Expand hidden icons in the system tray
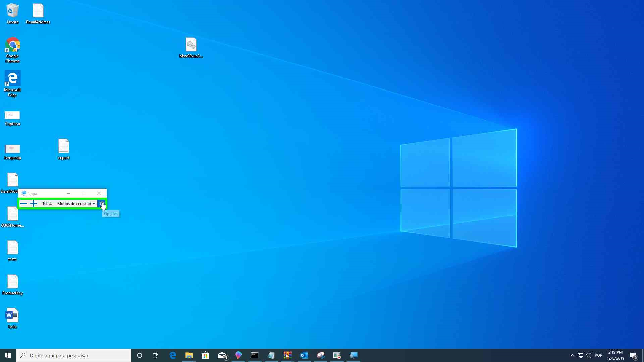The image size is (644, 362). [572, 355]
